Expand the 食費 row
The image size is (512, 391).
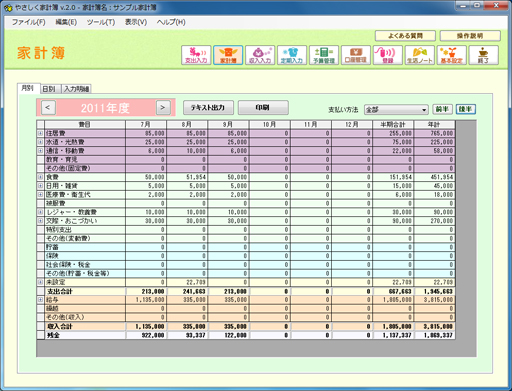40,177
